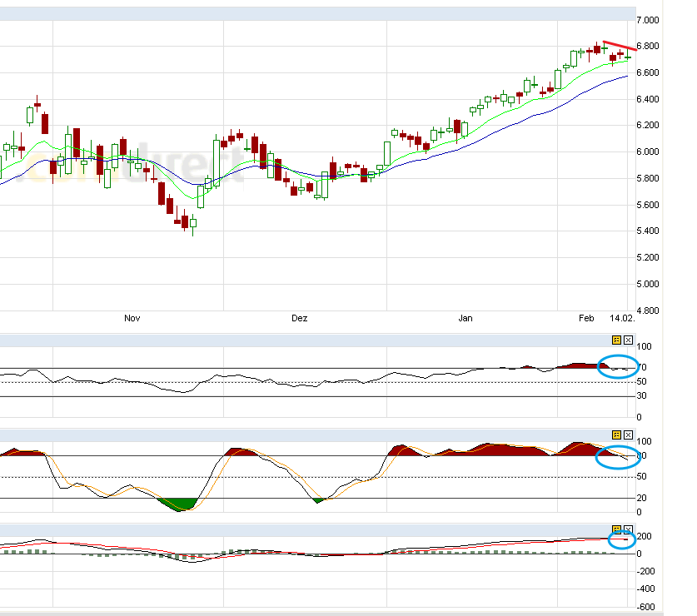Open settings for the middle Stochastic panel

pyautogui.click(x=617, y=434)
